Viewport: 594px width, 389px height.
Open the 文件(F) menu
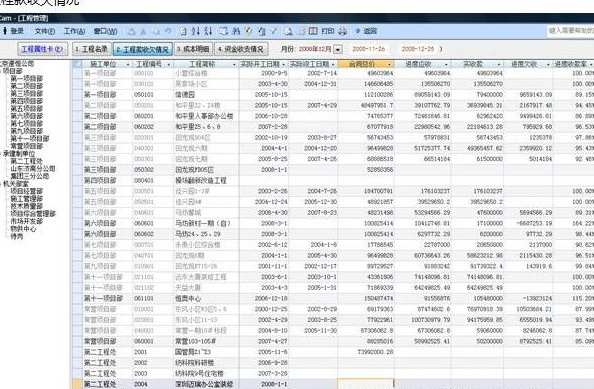45,31
